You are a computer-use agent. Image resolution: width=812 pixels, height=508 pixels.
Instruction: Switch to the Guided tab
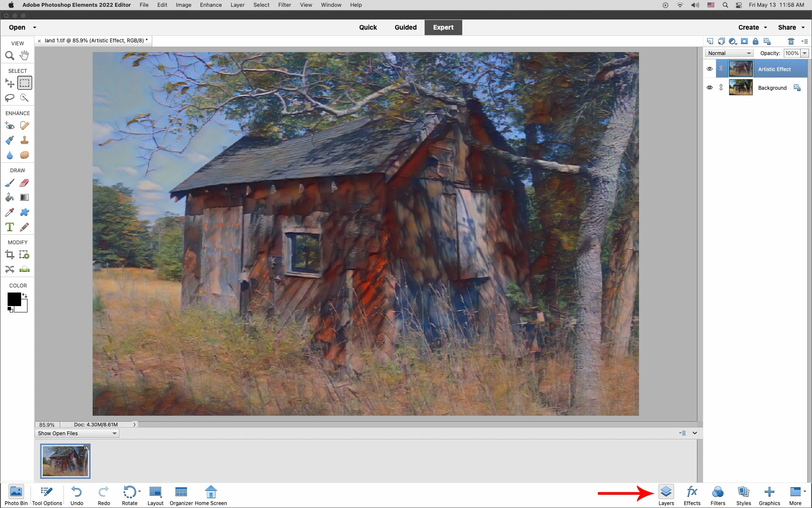pos(405,28)
